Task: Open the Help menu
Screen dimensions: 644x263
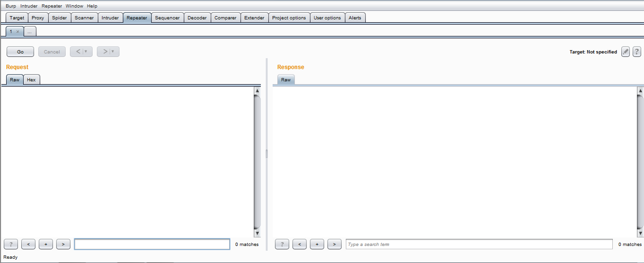Action: pos(92,6)
